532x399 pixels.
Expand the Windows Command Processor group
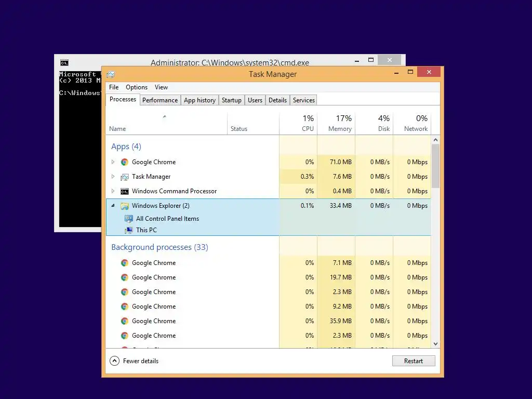[113, 191]
